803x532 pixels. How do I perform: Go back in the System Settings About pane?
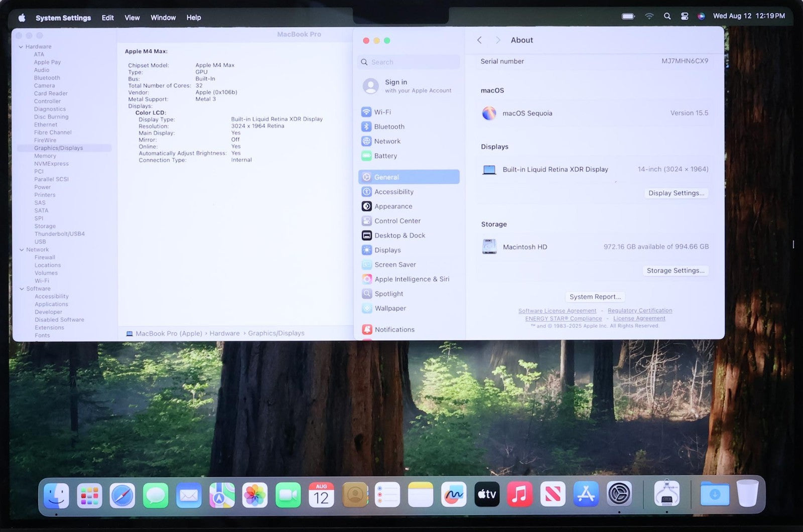(x=479, y=40)
